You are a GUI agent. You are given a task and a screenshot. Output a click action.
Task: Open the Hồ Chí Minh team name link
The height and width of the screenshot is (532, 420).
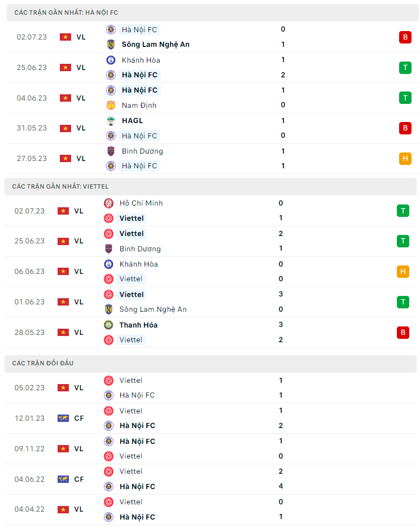coord(141,203)
